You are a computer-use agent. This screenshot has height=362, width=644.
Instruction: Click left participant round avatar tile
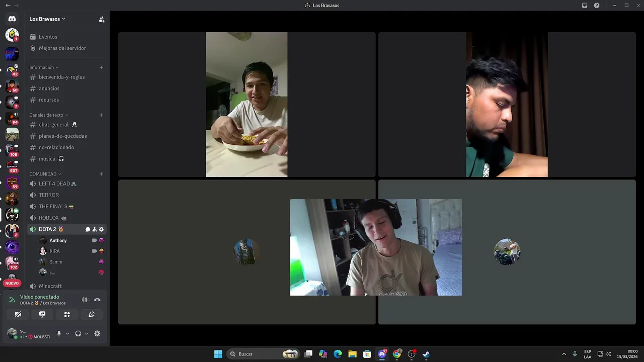247,252
